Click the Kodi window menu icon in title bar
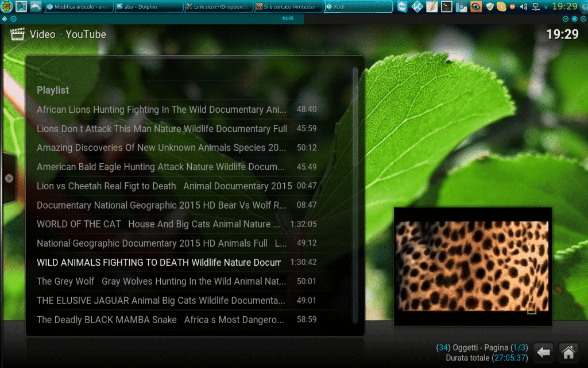Viewport: 588px width, 368px height. click(x=5, y=18)
